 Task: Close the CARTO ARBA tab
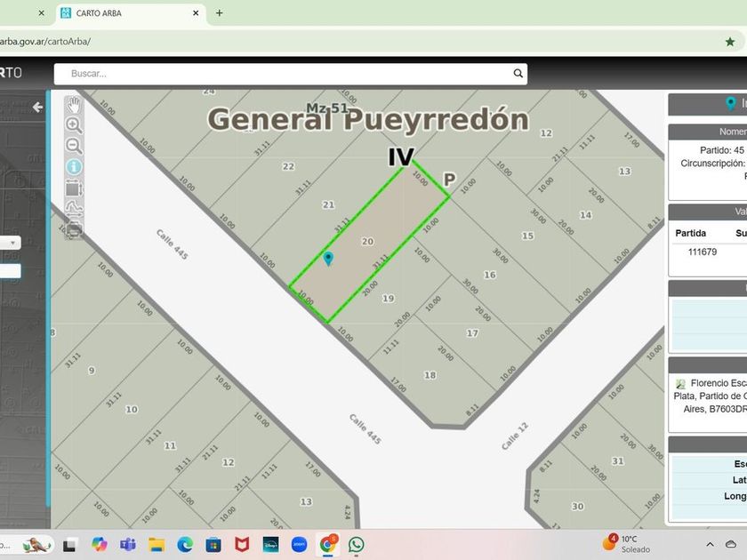196,13
